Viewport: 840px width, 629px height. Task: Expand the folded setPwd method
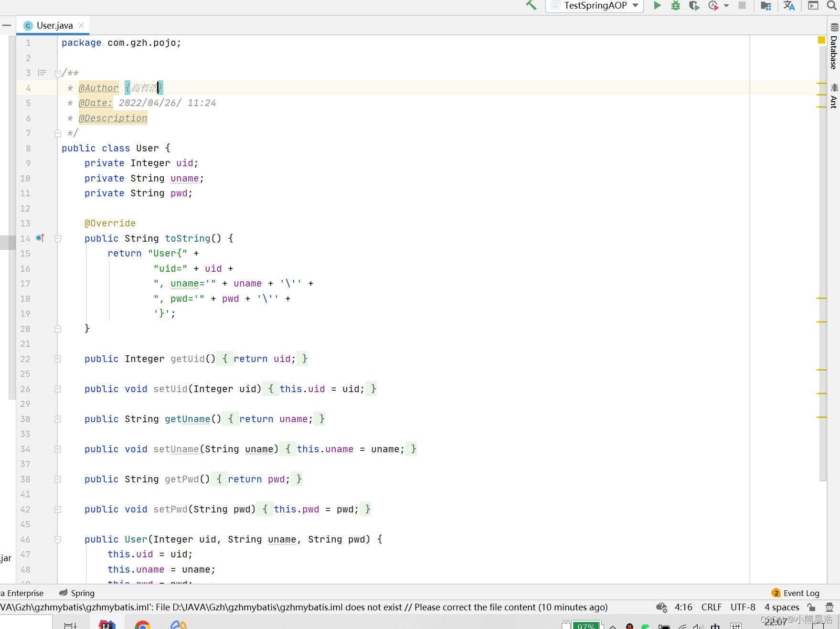point(58,509)
